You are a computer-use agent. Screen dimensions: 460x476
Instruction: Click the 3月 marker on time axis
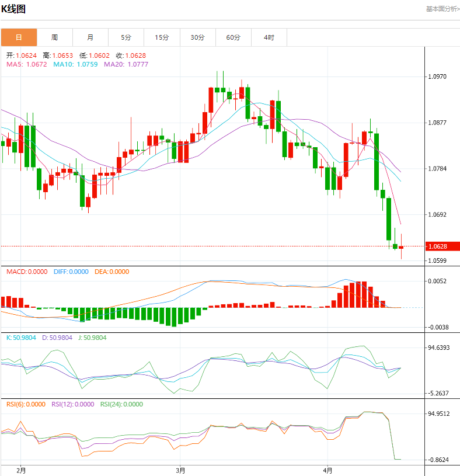[180, 470]
